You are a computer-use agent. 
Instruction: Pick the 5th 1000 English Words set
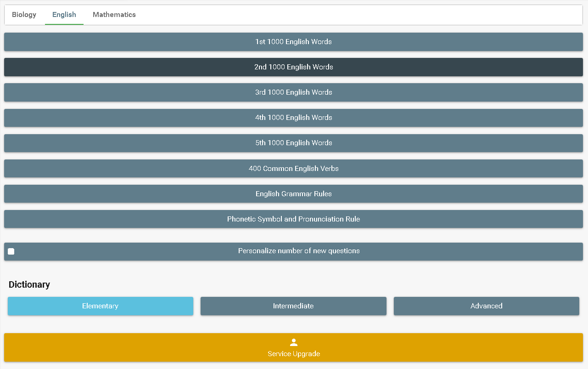click(x=293, y=143)
